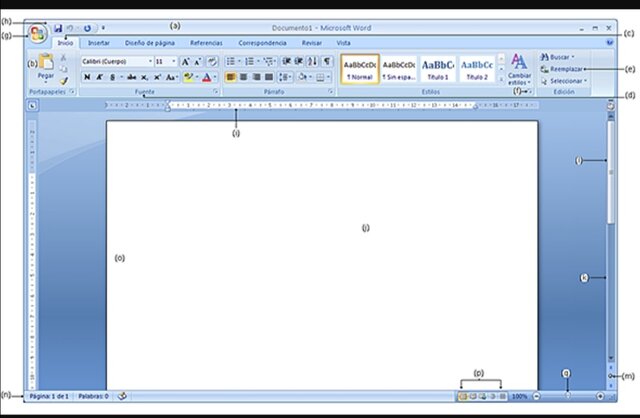Image resolution: width=640 pixels, height=418 pixels.
Task: Paste with the Pegar clipboard icon
Action: pyautogui.click(x=46, y=62)
